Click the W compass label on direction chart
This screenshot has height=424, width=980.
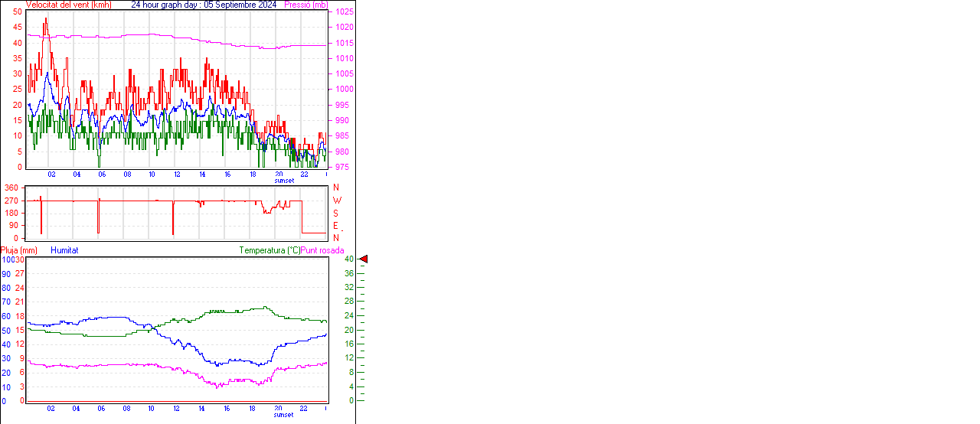click(x=337, y=201)
